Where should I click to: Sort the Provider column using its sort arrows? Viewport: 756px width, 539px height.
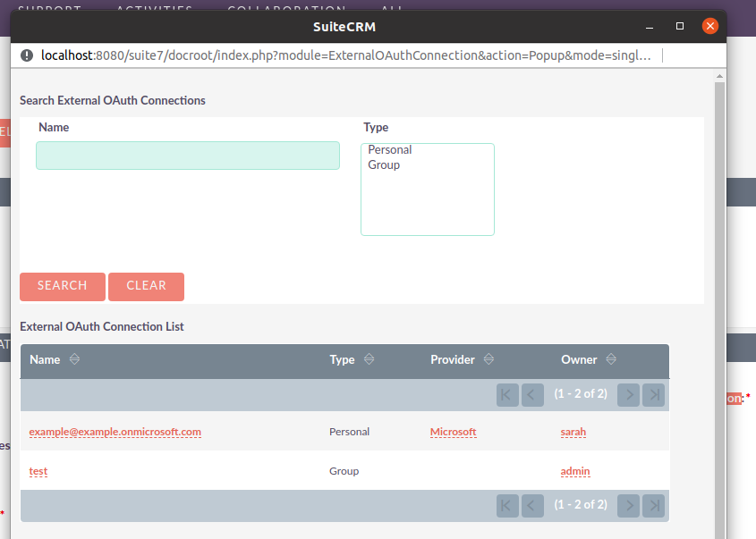point(488,359)
